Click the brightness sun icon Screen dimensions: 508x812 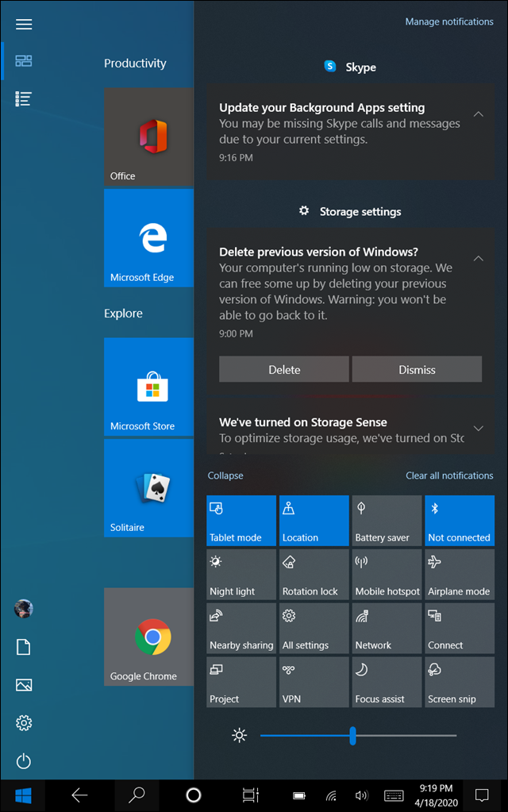point(239,735)
